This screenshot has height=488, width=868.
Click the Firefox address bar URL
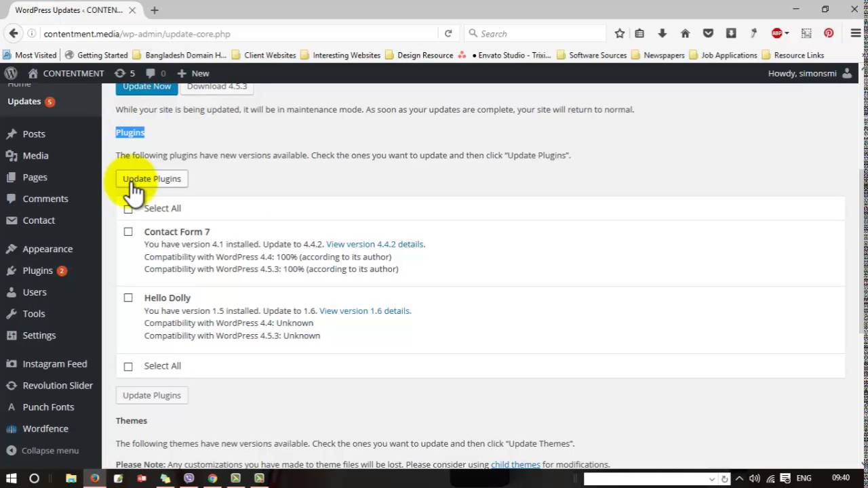coord(137,33)
